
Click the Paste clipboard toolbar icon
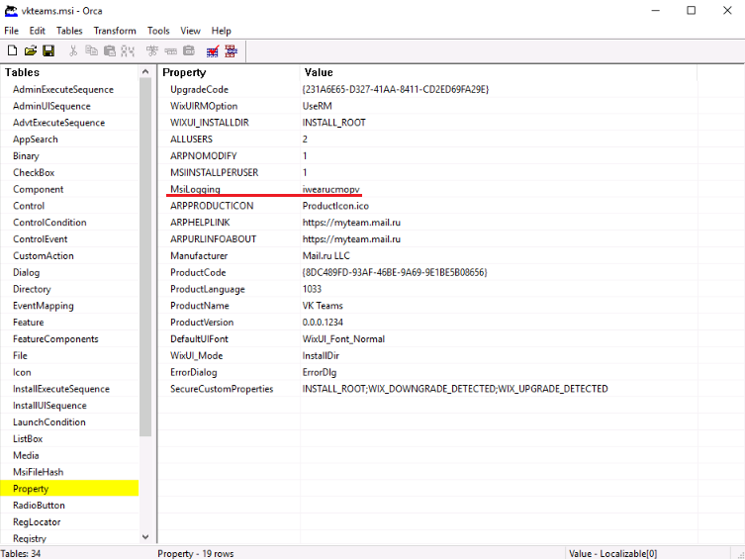click(109, 50)
